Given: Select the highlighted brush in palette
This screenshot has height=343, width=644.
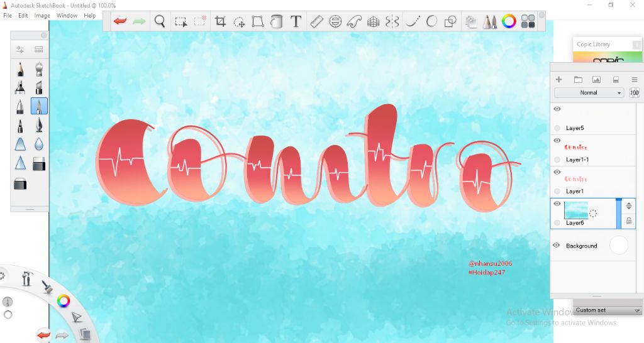Looking at the screenshot, I should pos(39,106).
